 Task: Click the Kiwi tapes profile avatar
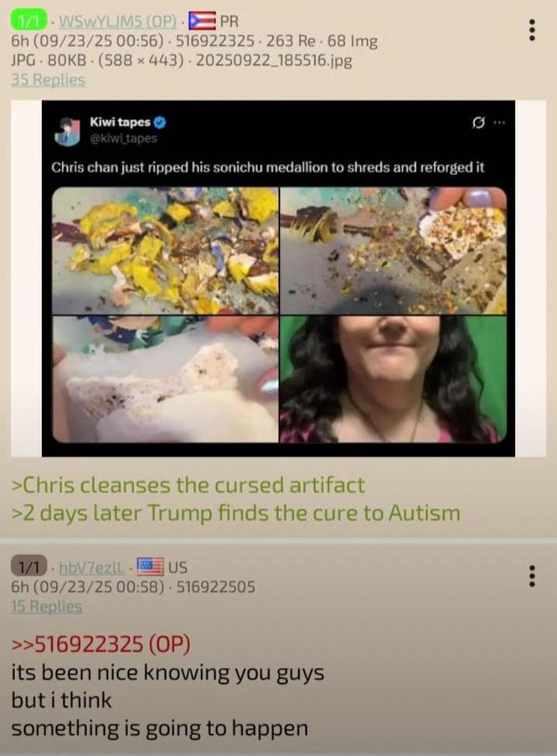[x=68, y=131]
